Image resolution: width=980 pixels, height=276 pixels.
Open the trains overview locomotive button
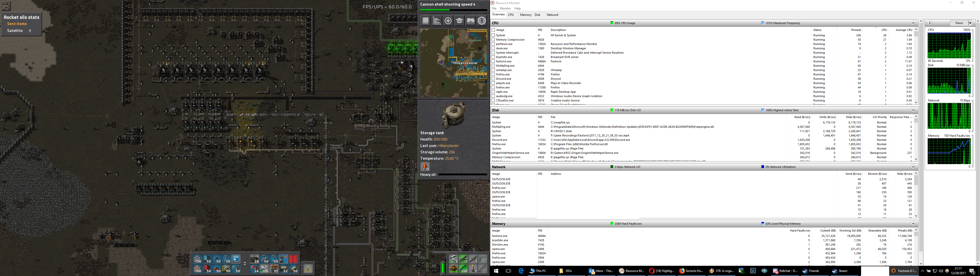click(x=471, y=21)
